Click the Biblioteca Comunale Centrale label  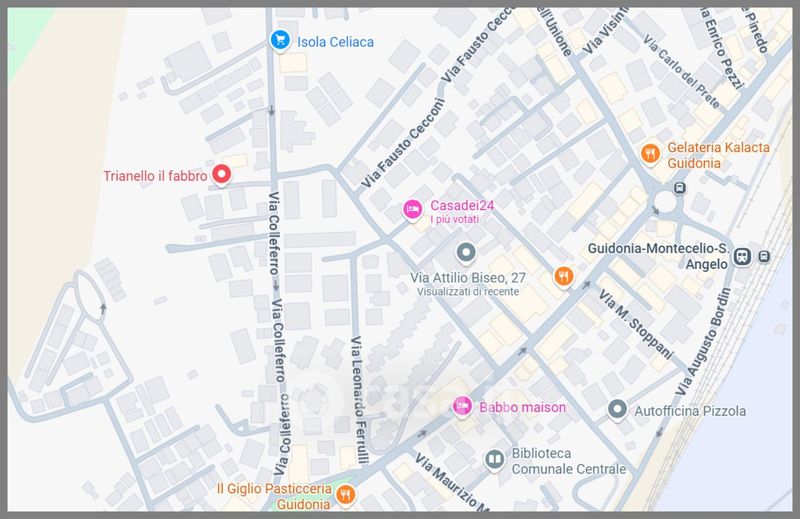point(569,461)
